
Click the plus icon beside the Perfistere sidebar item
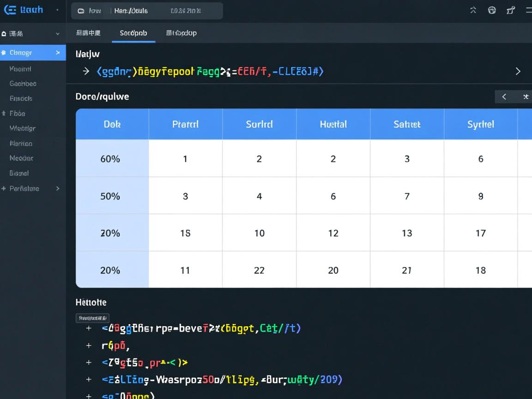(4, 188)
